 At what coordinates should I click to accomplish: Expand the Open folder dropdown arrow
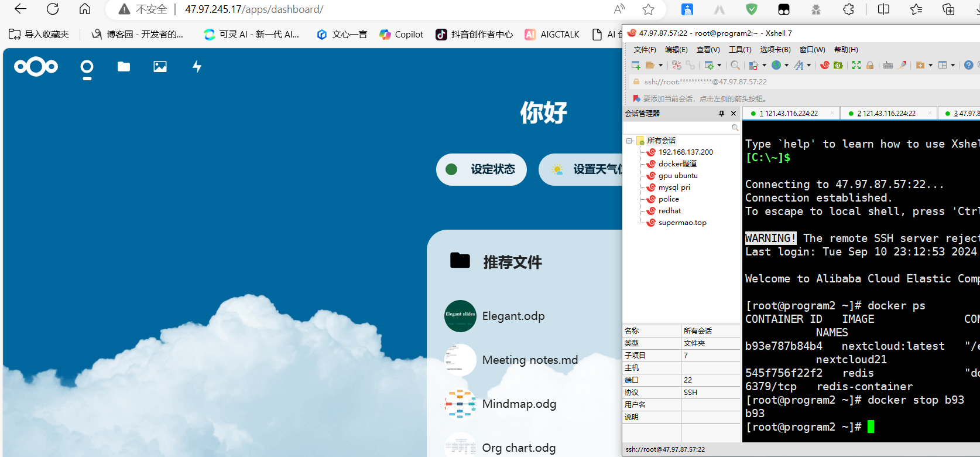pyautogui.click(x=661, y=66)
